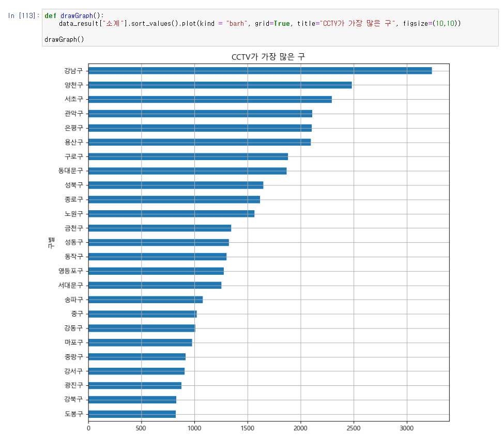Image resolution: width=504 pixels, height=438 pixels.
Task: Click the chart title 'CCTV가 가장 많은 구'
Action: [x=268, y=57]
